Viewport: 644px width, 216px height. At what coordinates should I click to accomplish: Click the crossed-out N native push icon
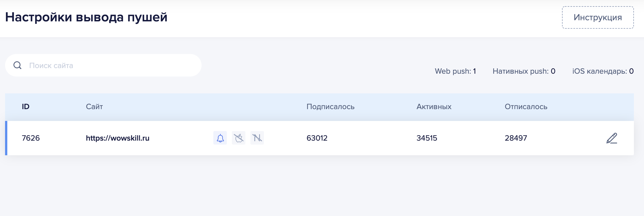pos(257,138)
